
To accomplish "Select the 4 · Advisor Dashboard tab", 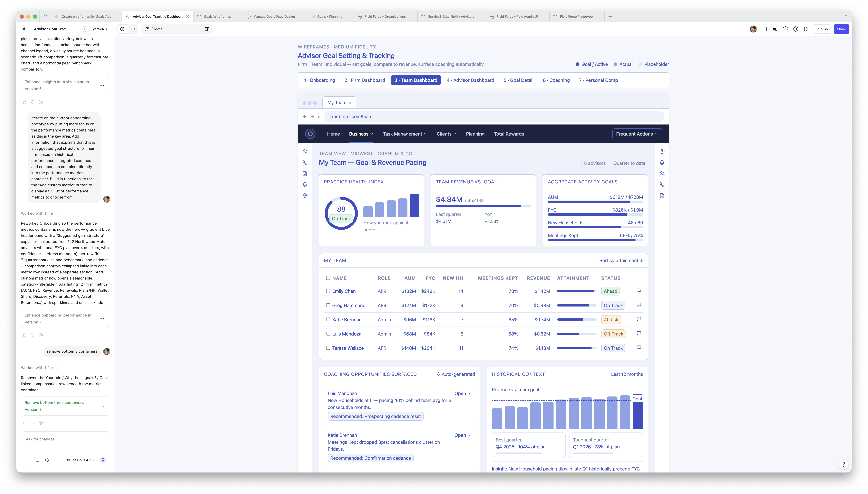I will coord(470,80).
